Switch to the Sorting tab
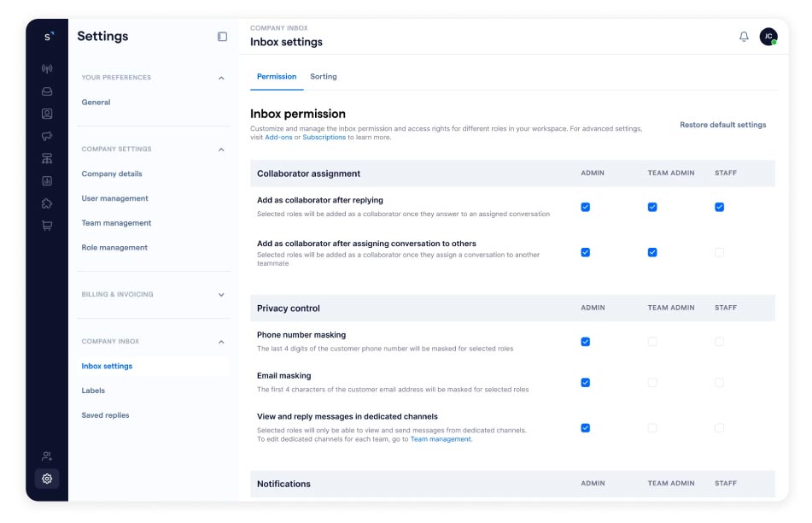The image size is (812, 523). [x=323, y=77]
